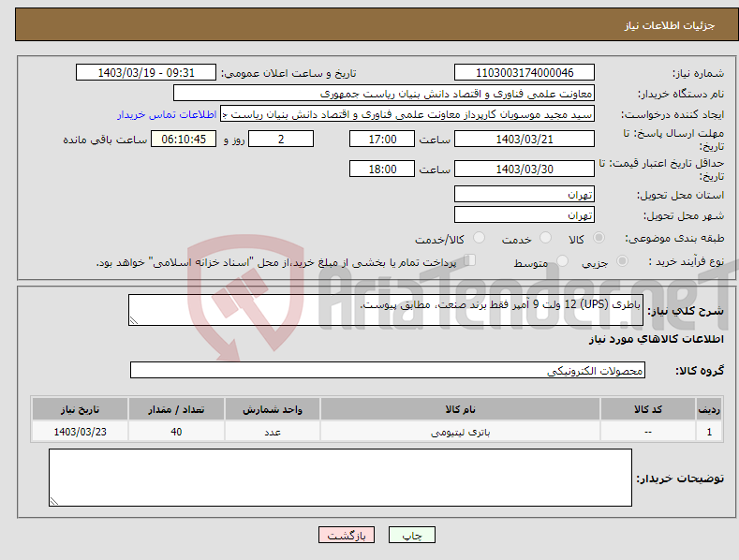Click the تاریخ نیاز column header
Image resolution: width=739 pixels, height=560 pixels.
pos(81,409)
